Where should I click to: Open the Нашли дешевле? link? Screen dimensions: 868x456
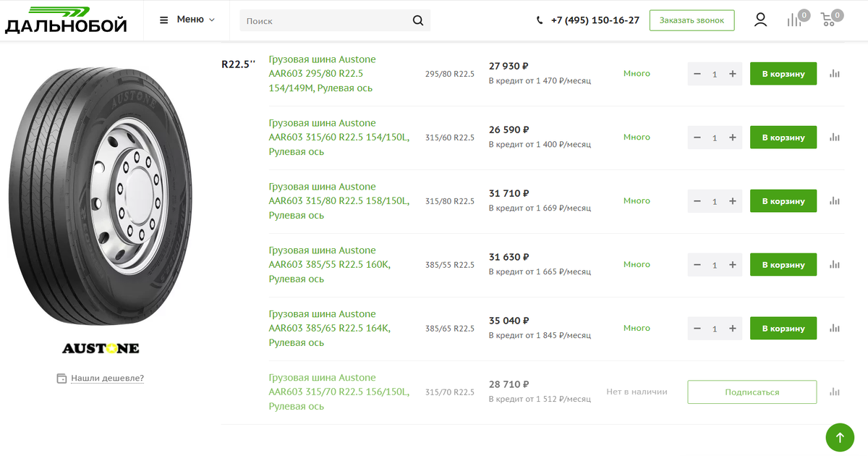[107, 378]
